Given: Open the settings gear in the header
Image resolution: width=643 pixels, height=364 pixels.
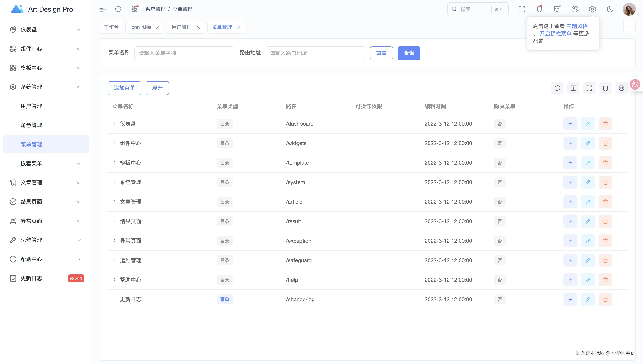Looking at the screenshot, I should (592, 9).
